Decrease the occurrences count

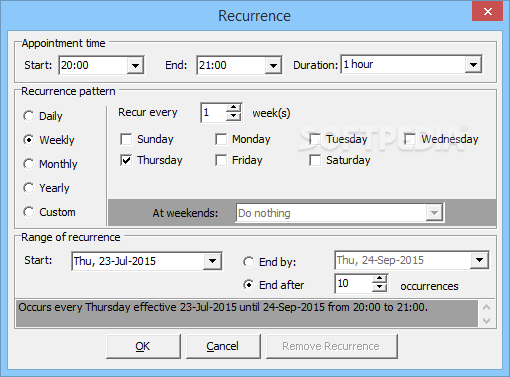click(380, 287)
